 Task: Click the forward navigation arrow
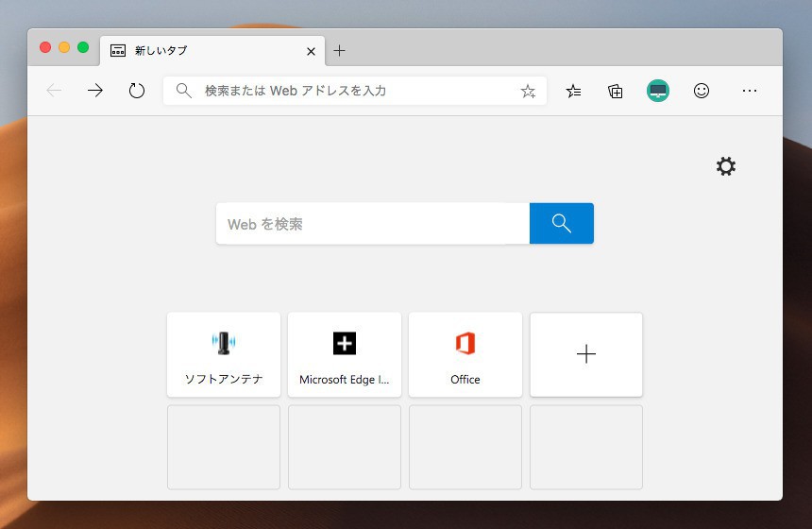(x=95, y=91)
